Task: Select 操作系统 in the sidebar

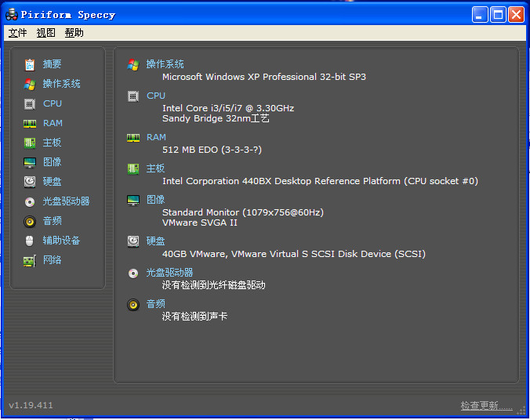Action: (61, 84)
